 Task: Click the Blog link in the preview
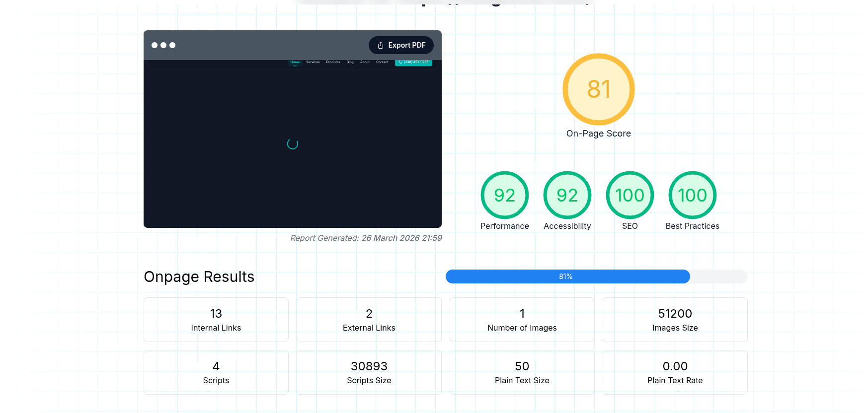350,63
